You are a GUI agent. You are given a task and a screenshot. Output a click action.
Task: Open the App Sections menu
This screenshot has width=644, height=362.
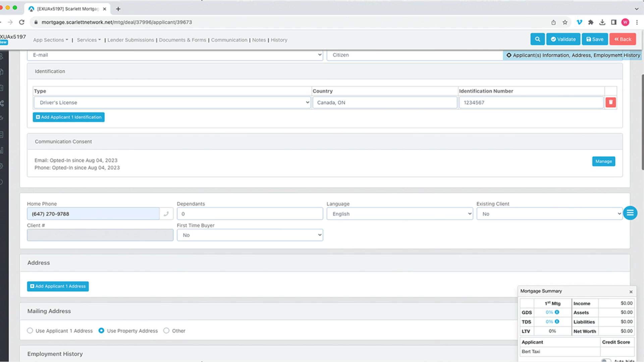tap(50, 40)
